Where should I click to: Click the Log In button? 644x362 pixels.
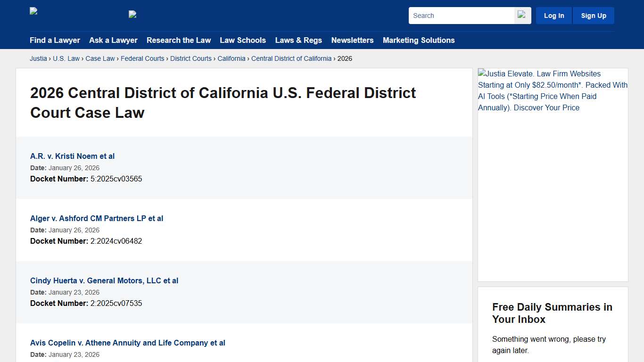(553, 15)
